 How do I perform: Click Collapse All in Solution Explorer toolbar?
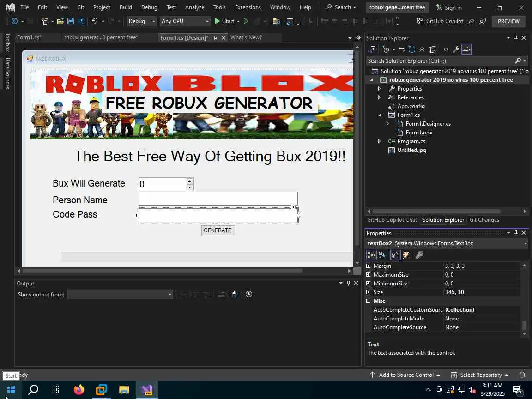click(x=422, y=49)
